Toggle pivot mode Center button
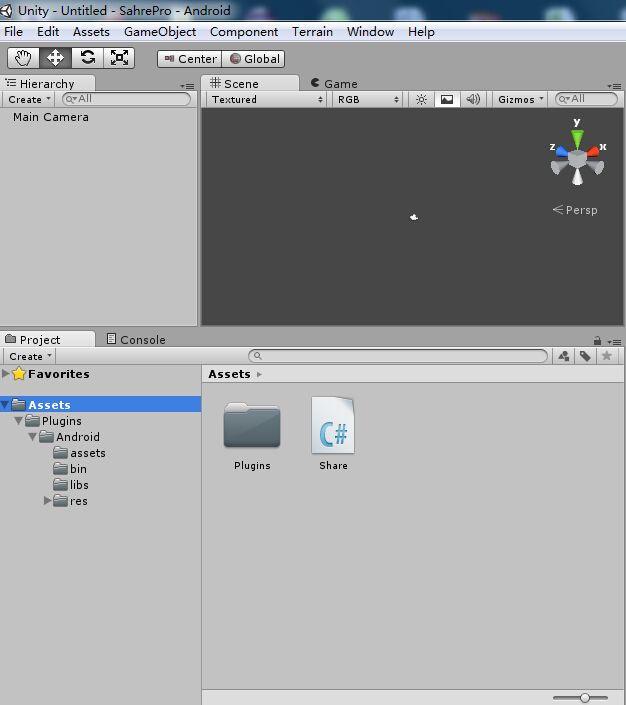The width and height of the screenshot is (626, 705). 189,59
